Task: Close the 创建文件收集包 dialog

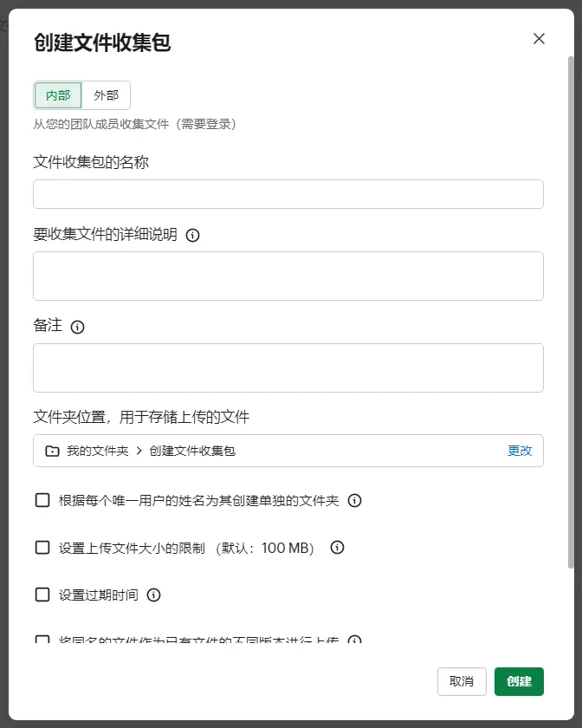Action: point(539,39)
